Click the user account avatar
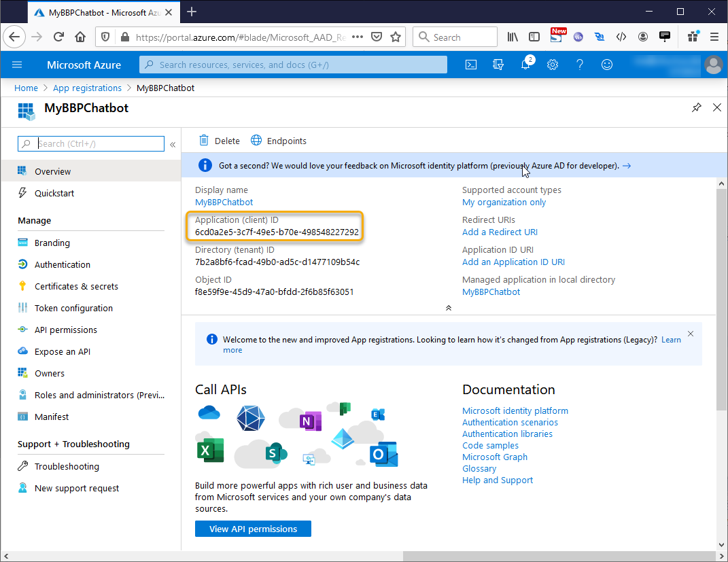728x562 pixels. [713, 65]
